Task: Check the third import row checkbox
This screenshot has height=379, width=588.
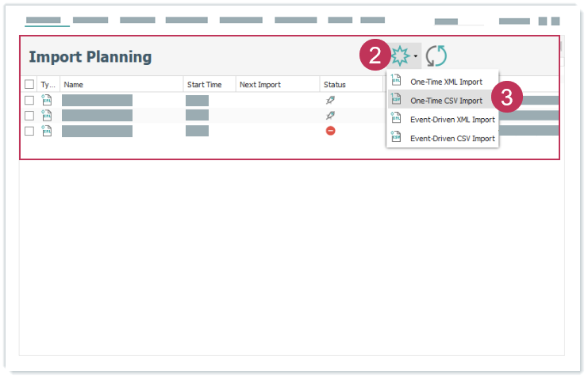Action: point(29,131)
